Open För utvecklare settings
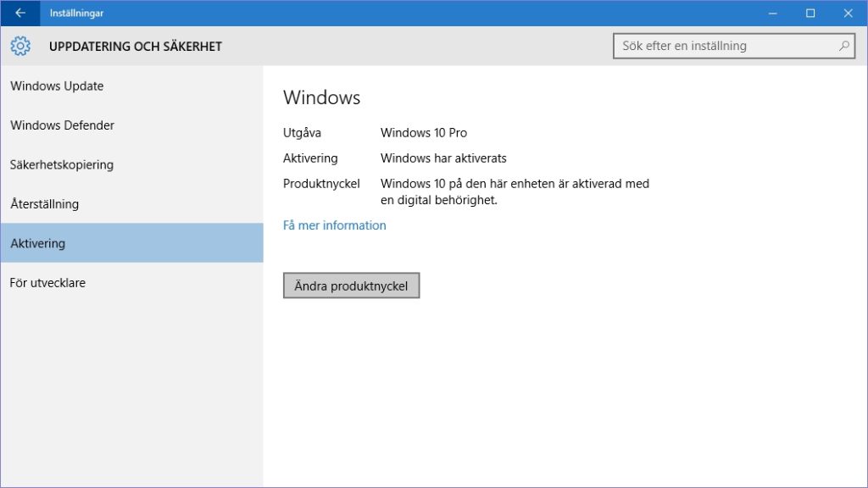 [47, 283]
